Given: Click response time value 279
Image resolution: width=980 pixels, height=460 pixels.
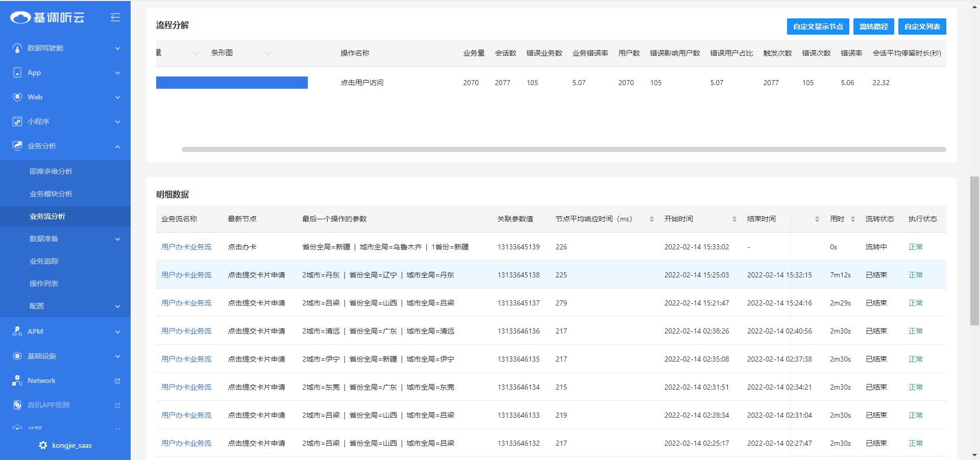Looking at the screenshot, I should [x=561, y=303].
